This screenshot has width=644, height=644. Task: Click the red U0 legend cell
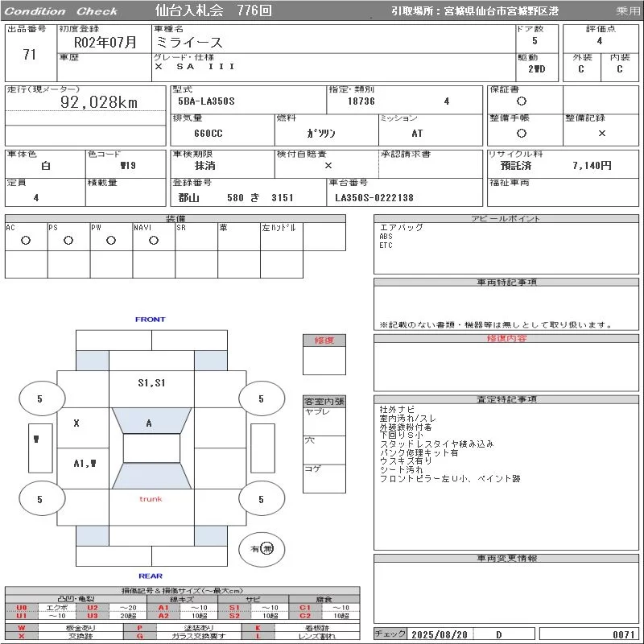pos(22,608)
